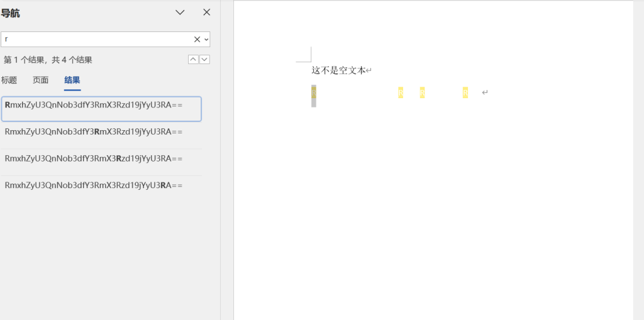Pick the fourth search result entry
This screenshot has width=644, height=320.
(x=101, y=185)
